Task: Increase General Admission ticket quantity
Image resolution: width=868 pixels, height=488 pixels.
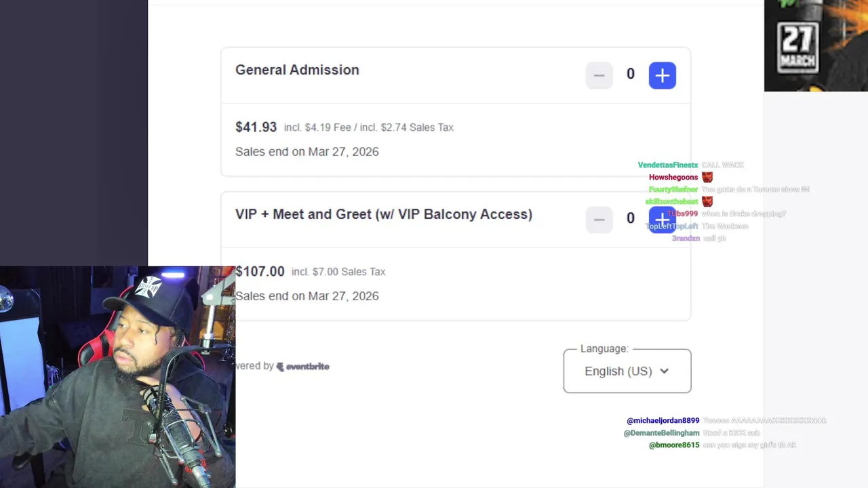Action: tap(662, 75)
